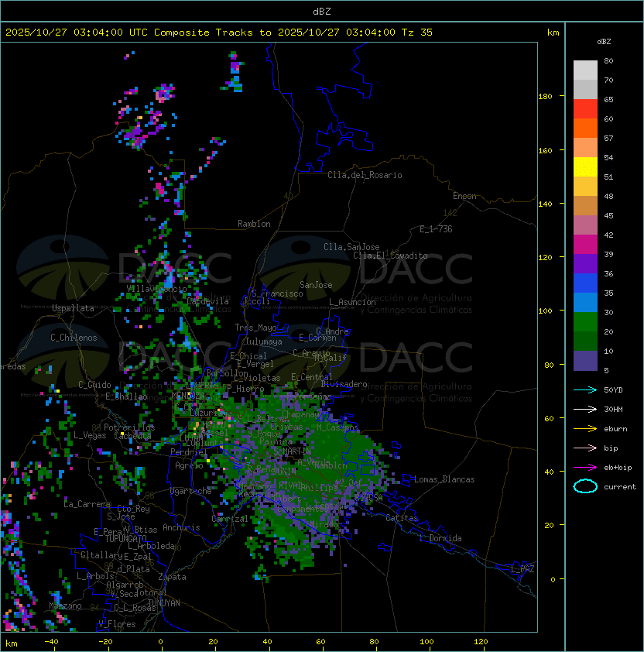Click the C_Guido place label
The width and height of the screenshot is (644, 652).
(x=94, y=385)
